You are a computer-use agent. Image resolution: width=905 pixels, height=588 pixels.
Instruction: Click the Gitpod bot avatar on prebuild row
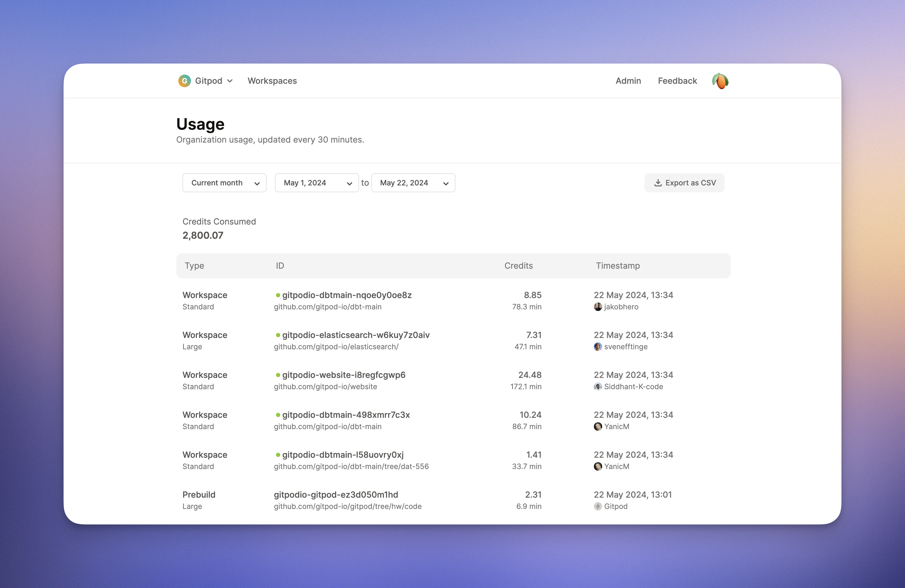point(598,507)
